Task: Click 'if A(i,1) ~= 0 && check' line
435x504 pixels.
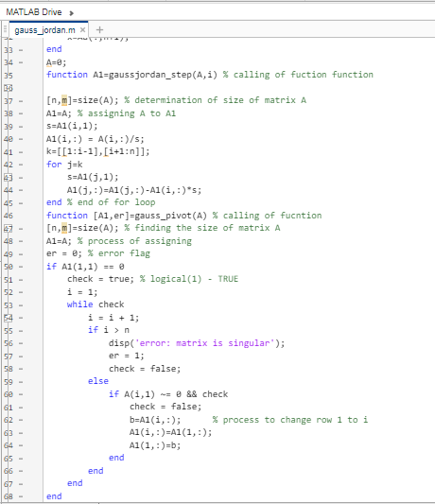Action: (x=168, y=394)
